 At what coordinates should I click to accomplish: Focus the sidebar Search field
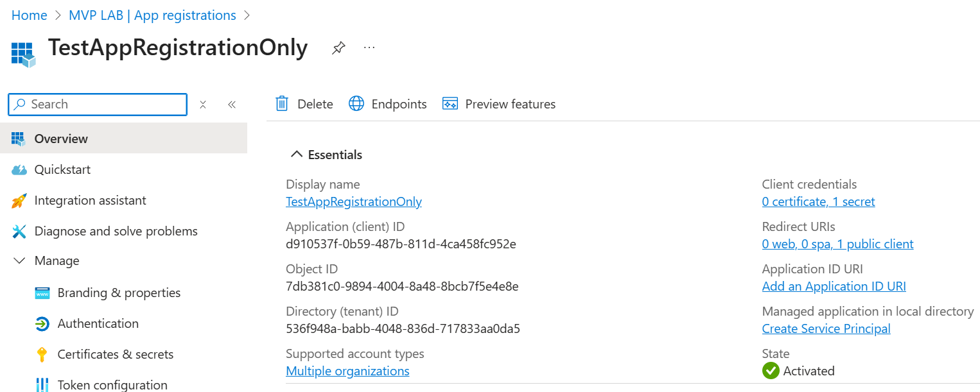coord(98,105)
